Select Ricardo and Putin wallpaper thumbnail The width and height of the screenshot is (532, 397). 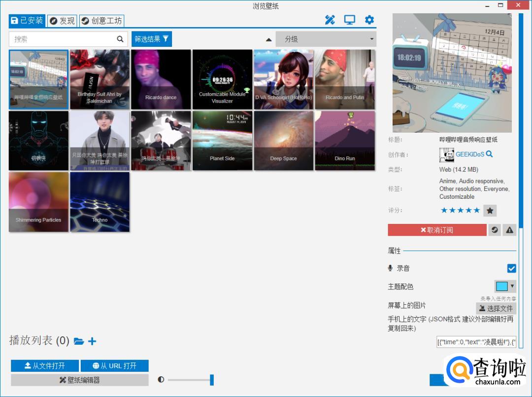click(x=345, y=79)
